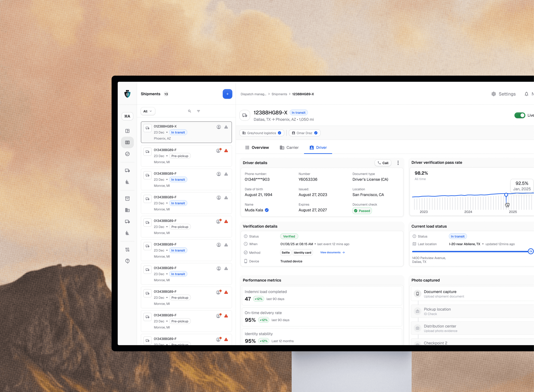The width and height of the screenshot is (534, 392).
Task: Open Dispatch manag... breadcrumb
Action: 253,94
